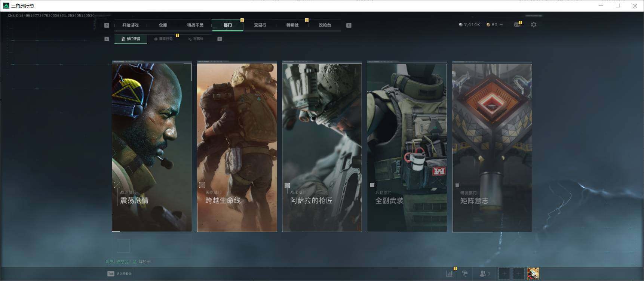The image size is (644, 281).
Task: Click the 三角洲行动 app icon in title bar
Action: coord(6,6)
